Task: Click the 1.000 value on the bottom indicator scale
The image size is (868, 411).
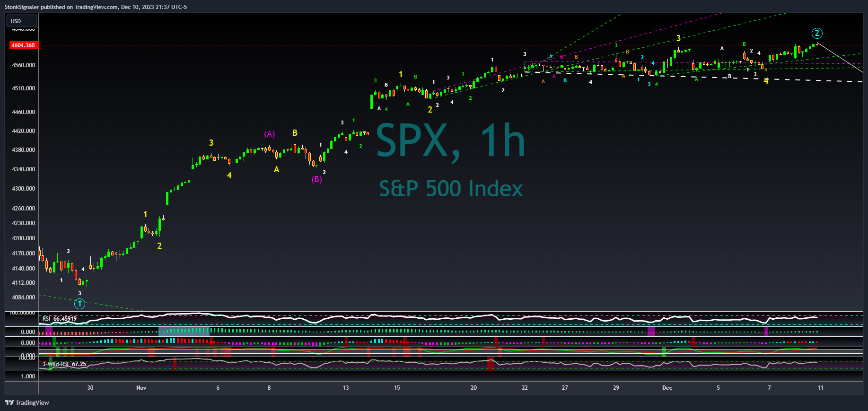Action: [28, 376]
